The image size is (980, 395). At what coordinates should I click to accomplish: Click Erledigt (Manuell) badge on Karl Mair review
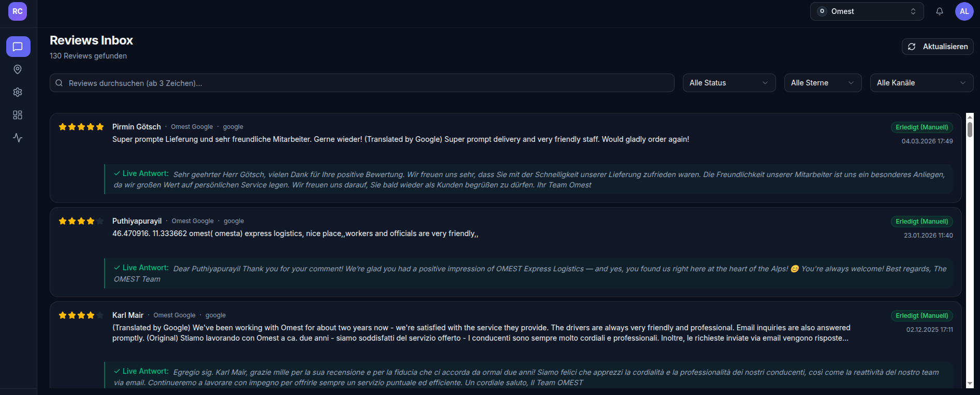922,316
